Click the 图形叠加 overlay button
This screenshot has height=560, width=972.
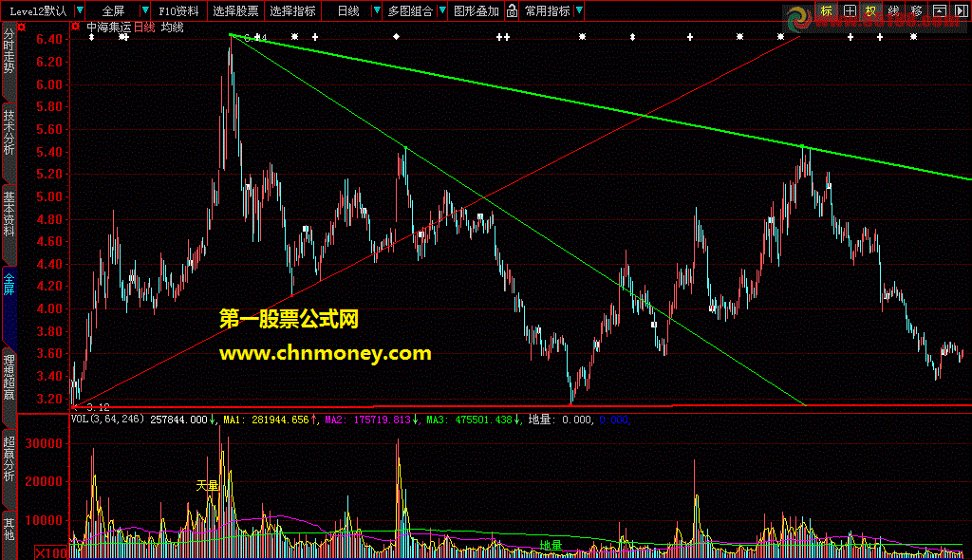477,11
